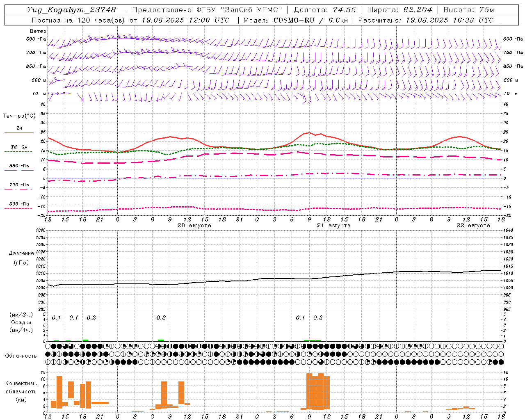Click the Ветер panel label
Image resolution: width=525 pixels, height=420 pixels.
38,31
